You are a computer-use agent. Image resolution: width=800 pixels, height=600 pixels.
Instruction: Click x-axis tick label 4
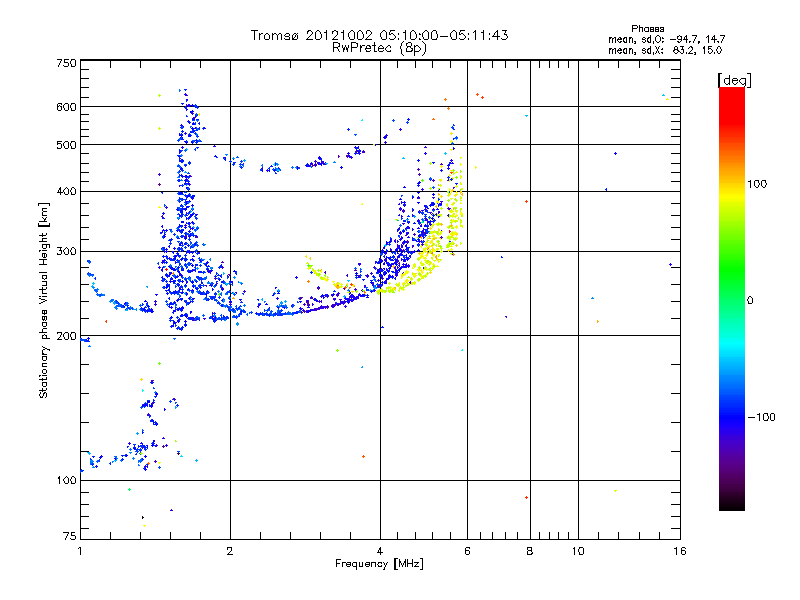[x=380, y=551]
